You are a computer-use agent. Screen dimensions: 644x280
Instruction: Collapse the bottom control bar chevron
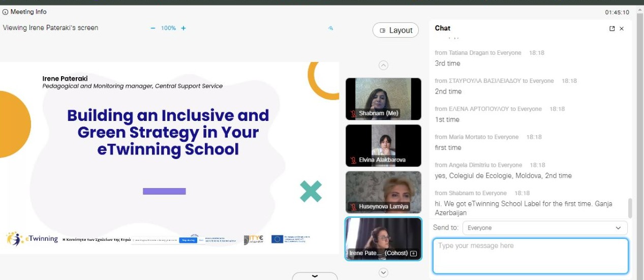tap(315, 276)
